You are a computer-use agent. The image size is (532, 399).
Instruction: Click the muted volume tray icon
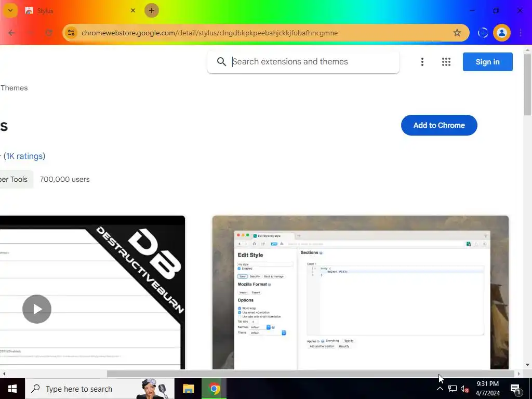point(465,389)
